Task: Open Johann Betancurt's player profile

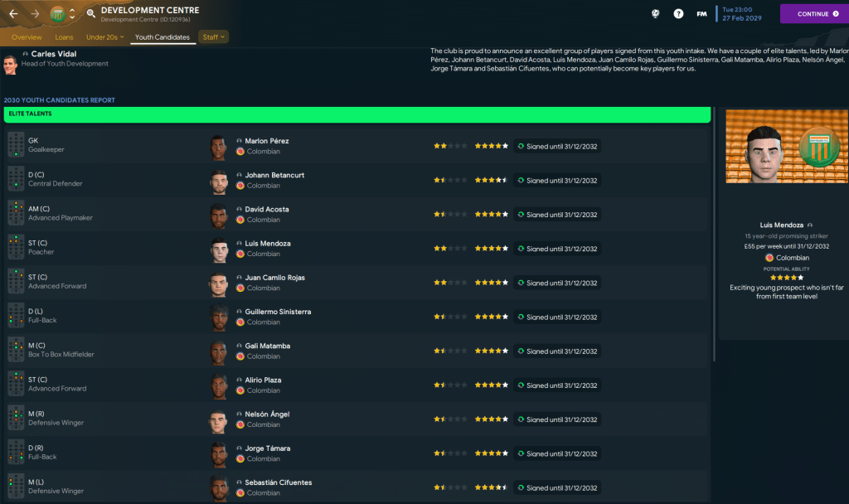Action: coord(274,175)
